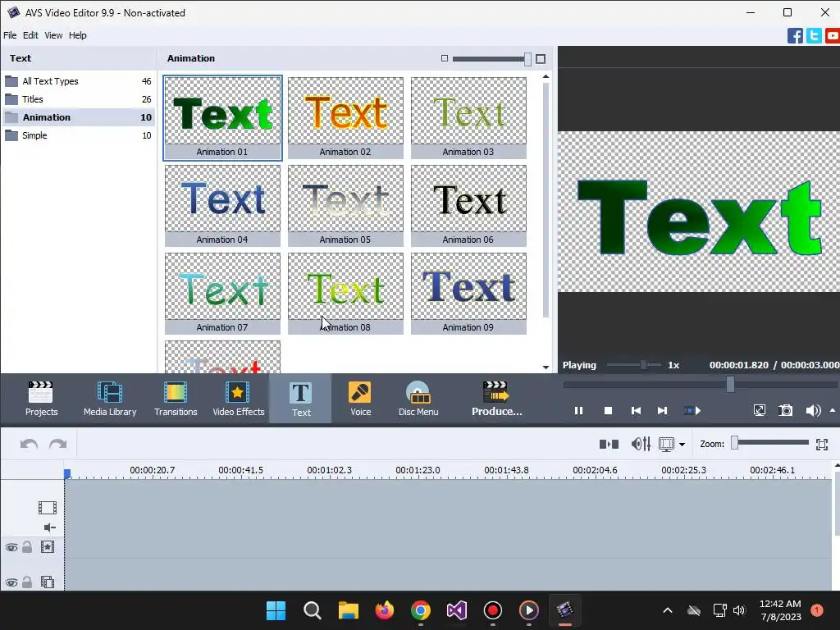840x630 pixels.
Task: Click the small thumbnails size icon
Action: click(x=444, y=58)
